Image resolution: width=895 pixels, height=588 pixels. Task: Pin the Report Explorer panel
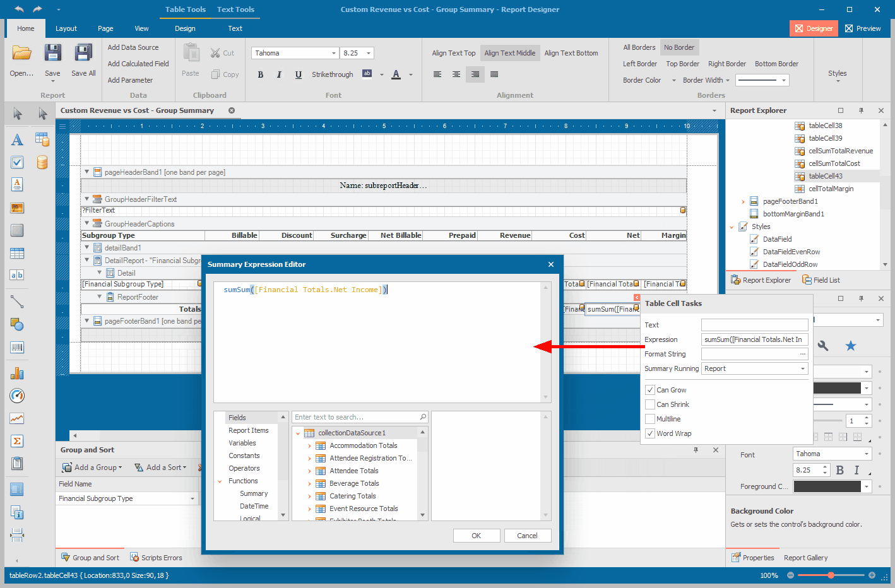tap(861, 110)
